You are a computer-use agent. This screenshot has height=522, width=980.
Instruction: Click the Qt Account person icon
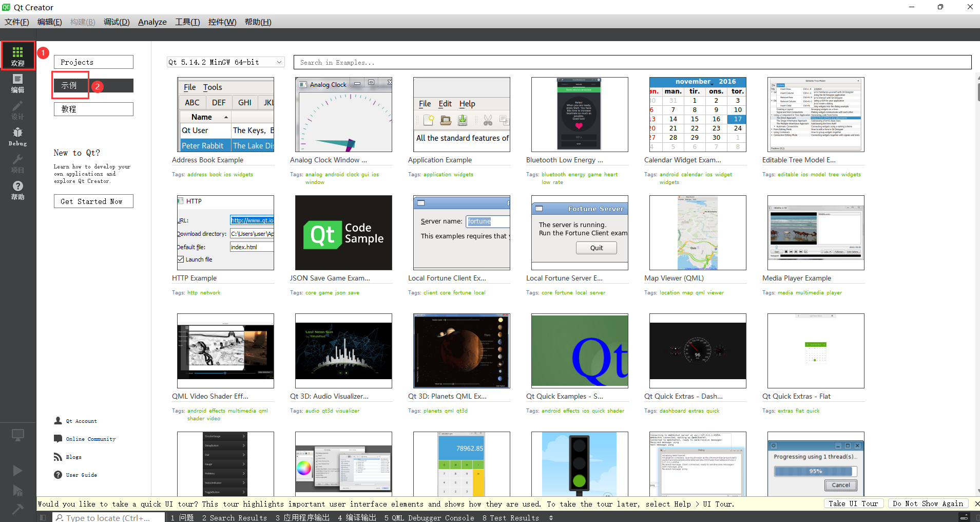pyautogui.click(x=58, y=421)
